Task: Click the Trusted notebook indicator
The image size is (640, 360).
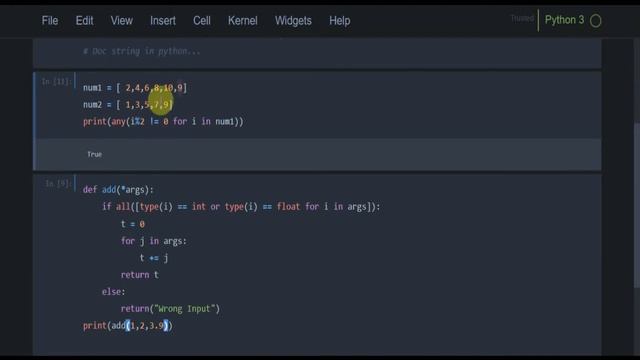Action: [x=522, y=19]
